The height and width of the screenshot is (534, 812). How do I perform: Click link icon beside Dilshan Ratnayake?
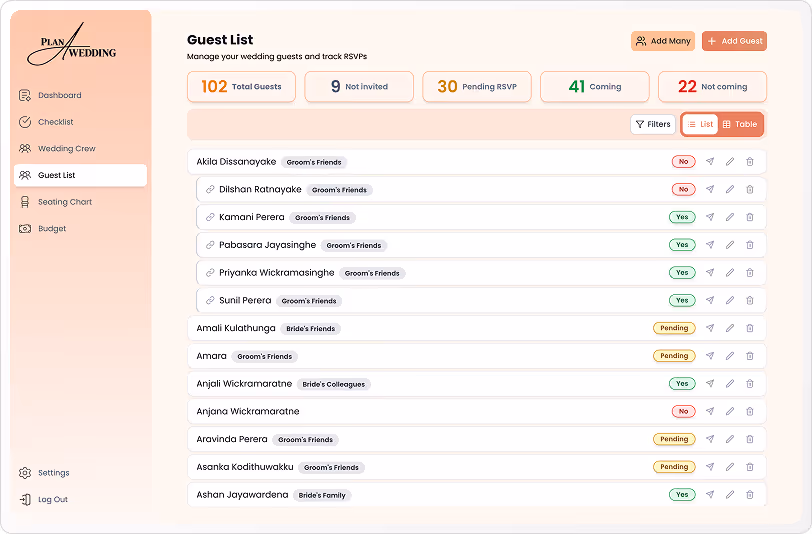coord(210,189)
